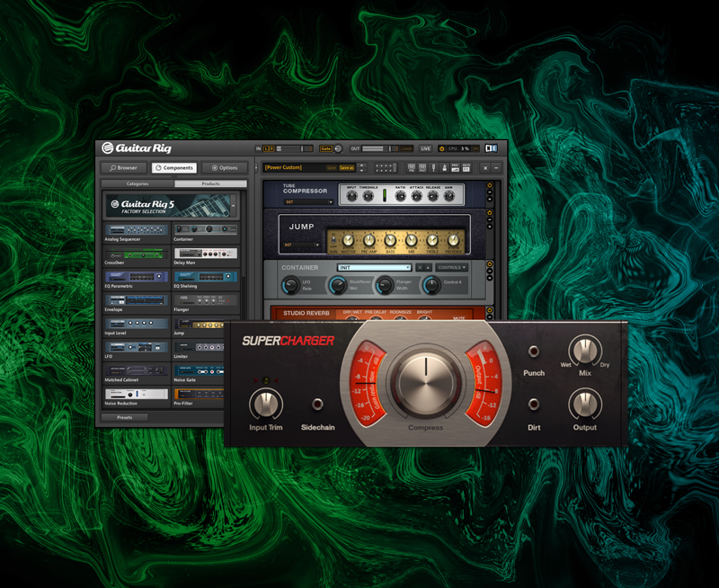Open the Components tab
The height and width of the screenshot is (588, 719).
[x=174, y=168]
